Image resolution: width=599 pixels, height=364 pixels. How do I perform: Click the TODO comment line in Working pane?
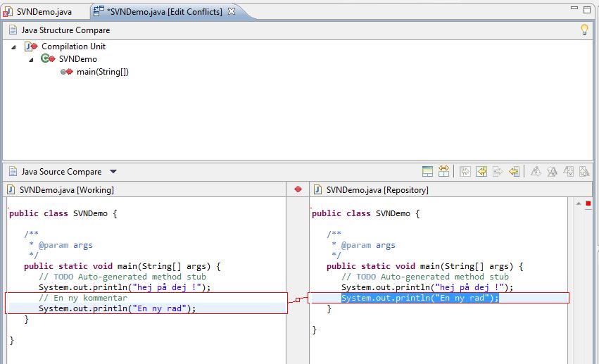click(122, 277)
